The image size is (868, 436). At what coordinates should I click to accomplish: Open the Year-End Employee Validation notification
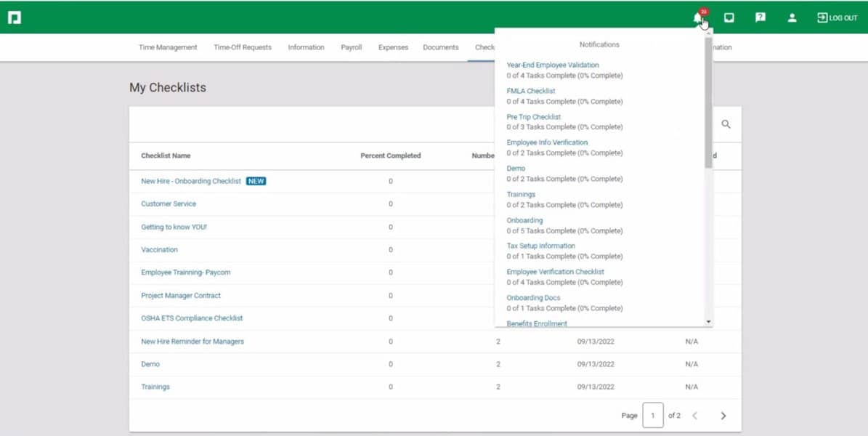553,65
